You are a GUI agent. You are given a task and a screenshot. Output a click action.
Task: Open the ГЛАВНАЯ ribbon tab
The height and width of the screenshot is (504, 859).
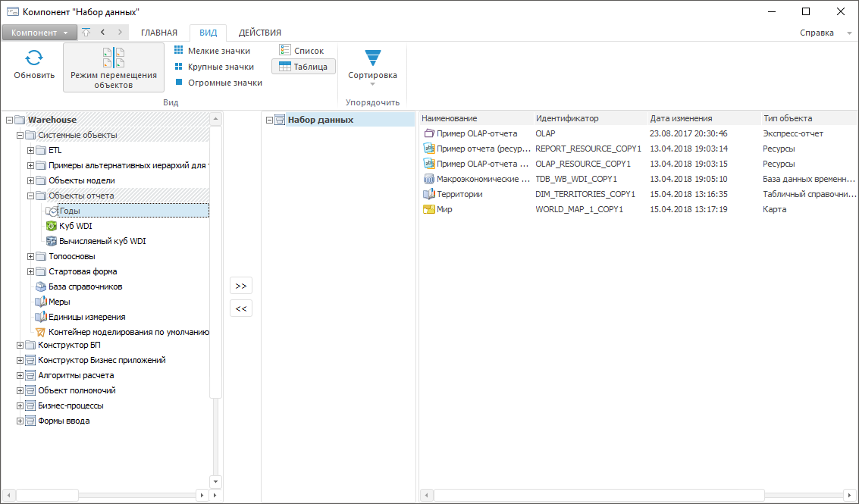coord(159,33)
